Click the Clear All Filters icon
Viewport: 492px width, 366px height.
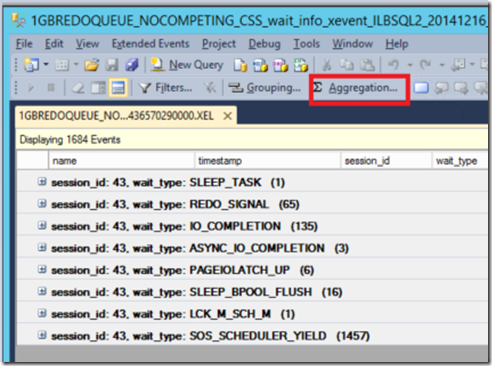click(x=210, y=88)
